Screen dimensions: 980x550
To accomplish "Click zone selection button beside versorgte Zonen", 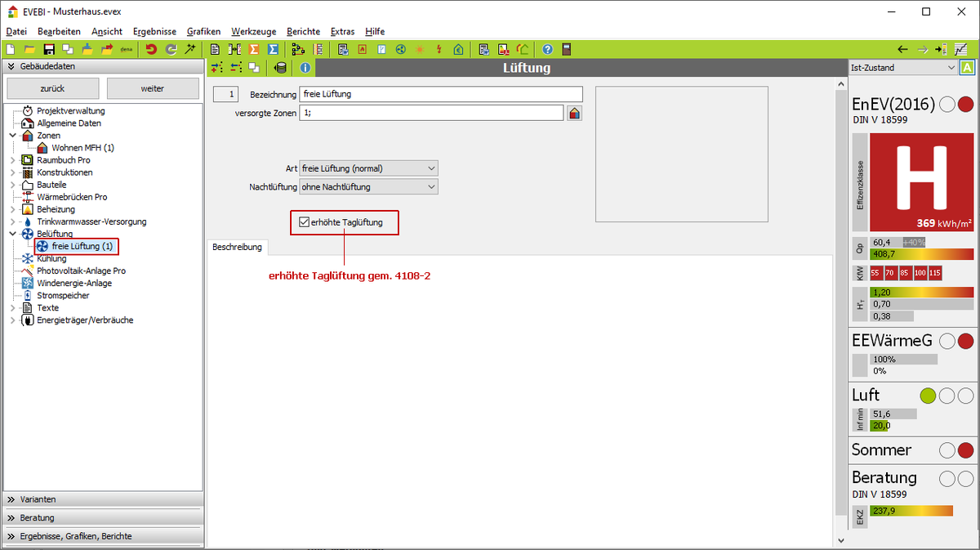I will coord(575,113).
